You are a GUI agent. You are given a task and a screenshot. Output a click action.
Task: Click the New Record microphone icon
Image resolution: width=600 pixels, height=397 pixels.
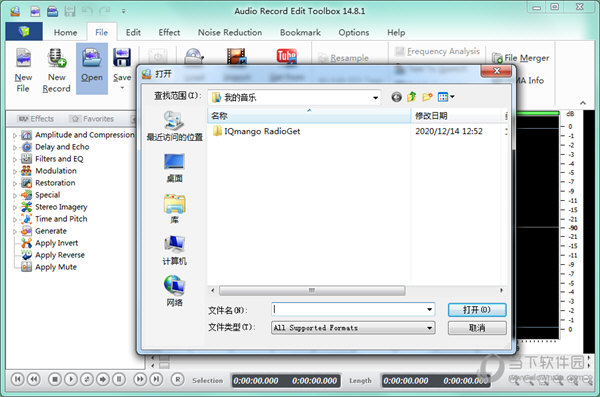pyautogui.click(x=56, y=59)
